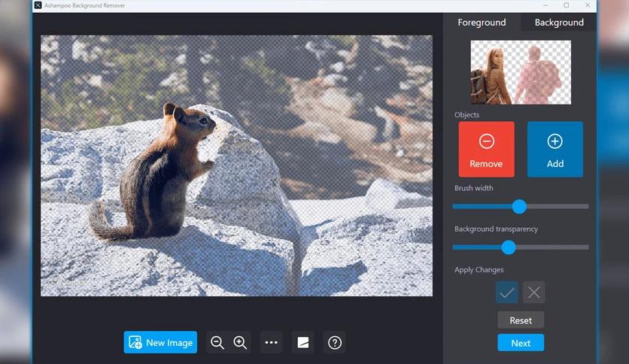This screenshot has height=364, width=629.
Task: Select the blue Add objects tool
Action: coord(555,149)
